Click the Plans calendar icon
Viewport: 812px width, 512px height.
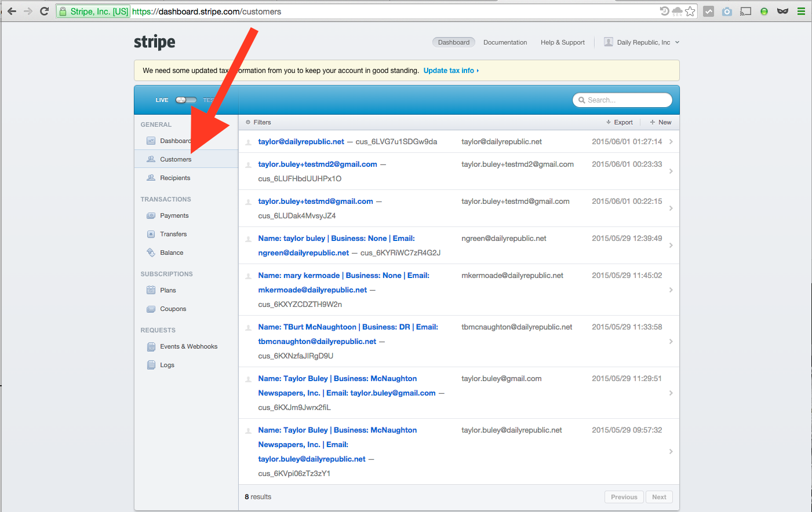pos(151,290)
